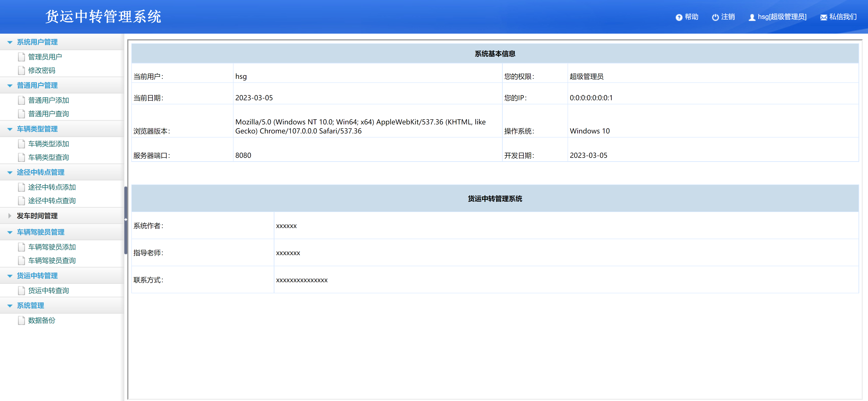Click page icon next to 修改密码
Screen dimensions: 868x401
[x=21, y=70]
